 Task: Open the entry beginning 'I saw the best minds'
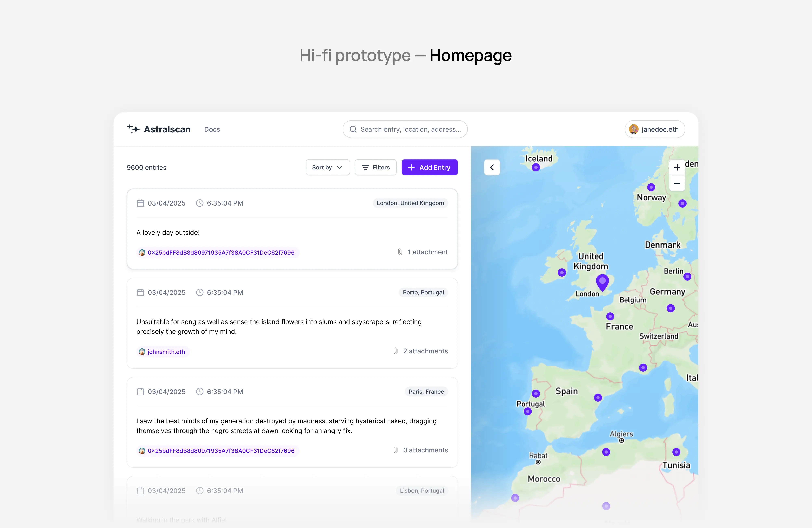pyautogui.click(x=292, y=422)
